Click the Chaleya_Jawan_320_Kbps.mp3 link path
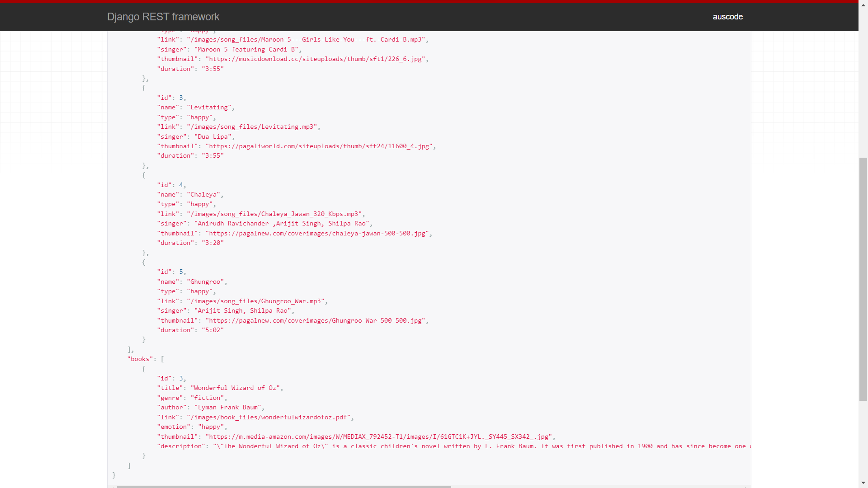Screen dimensions: 868x488 (x=274, y=214)
